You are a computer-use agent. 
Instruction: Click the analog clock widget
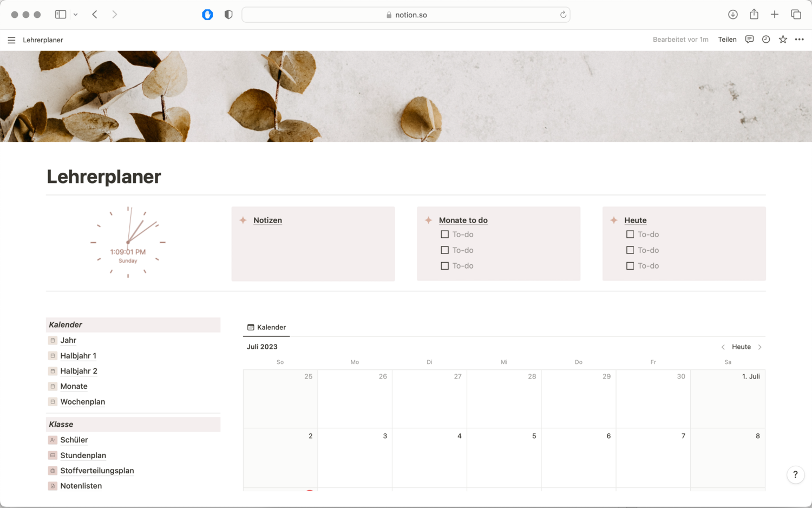(128, 242)
